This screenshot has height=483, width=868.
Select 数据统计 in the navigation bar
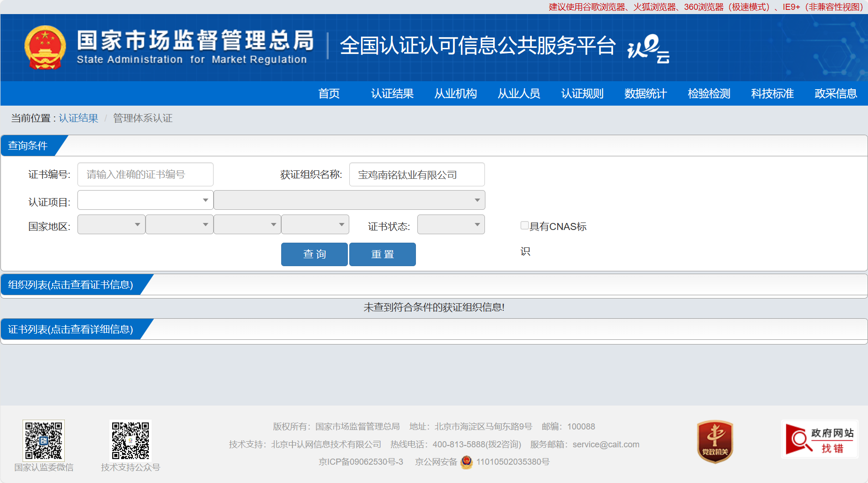click(x=645, y=93)
